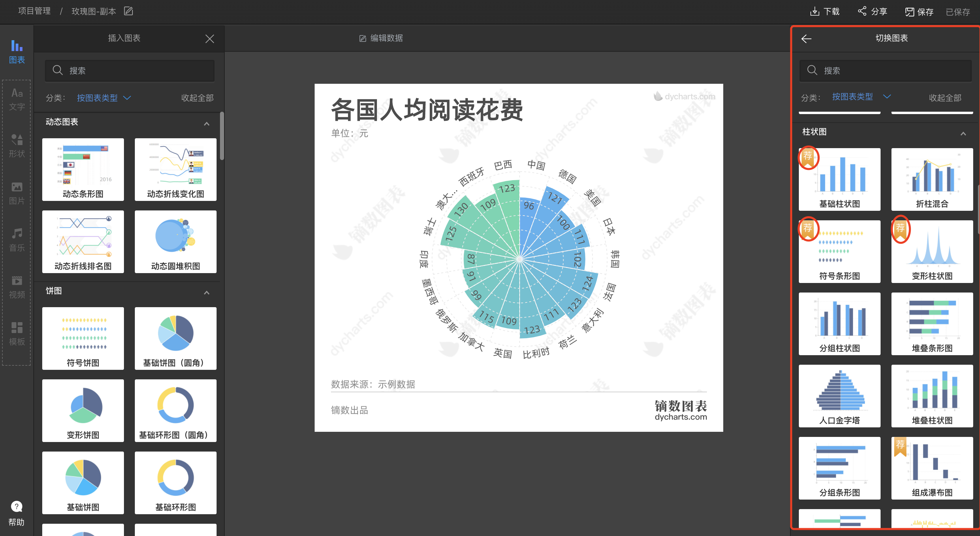Switch to 分组柱状图 chart
The image size is (980, 536).
[x=839, y=324]
